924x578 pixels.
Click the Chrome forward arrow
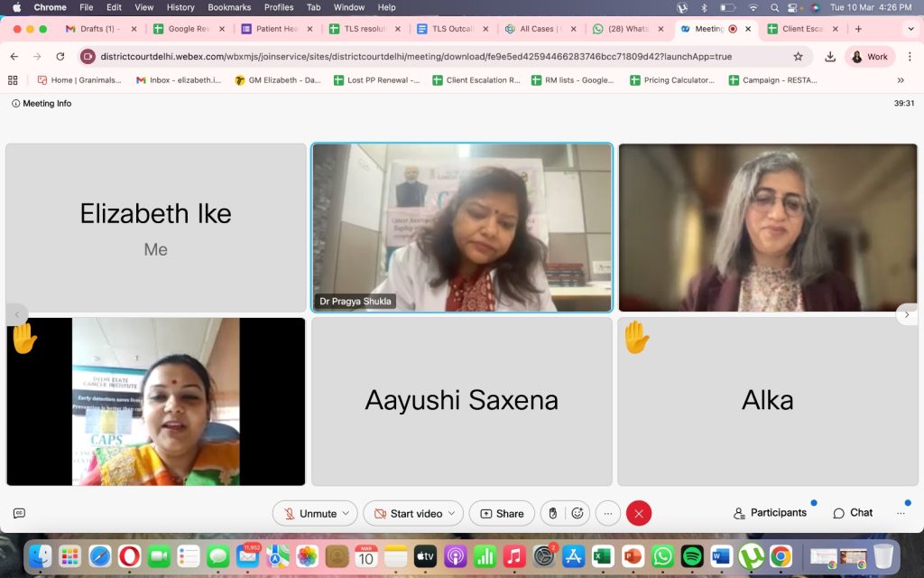tap(37, 57)
